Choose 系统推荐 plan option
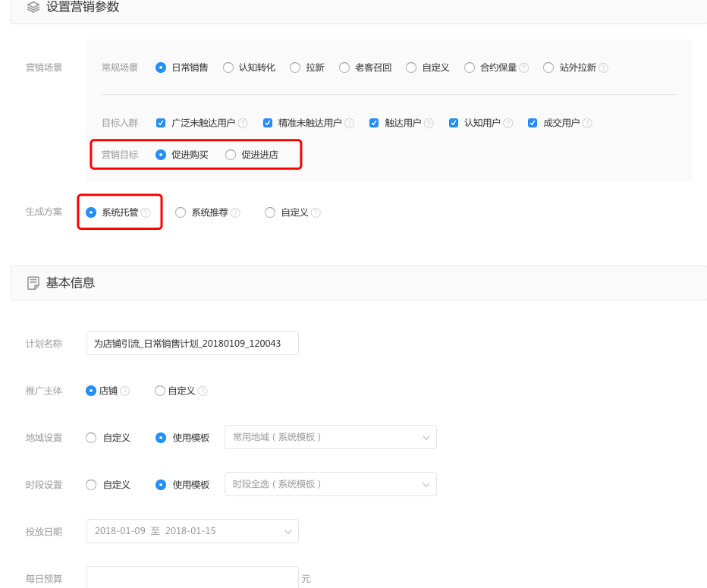This screenshot has width=707, height=588. [x=181, y=212]
